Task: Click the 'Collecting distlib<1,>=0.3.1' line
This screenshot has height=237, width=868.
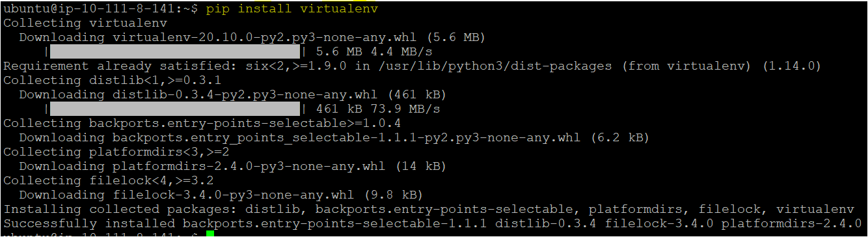Action: 112,80
